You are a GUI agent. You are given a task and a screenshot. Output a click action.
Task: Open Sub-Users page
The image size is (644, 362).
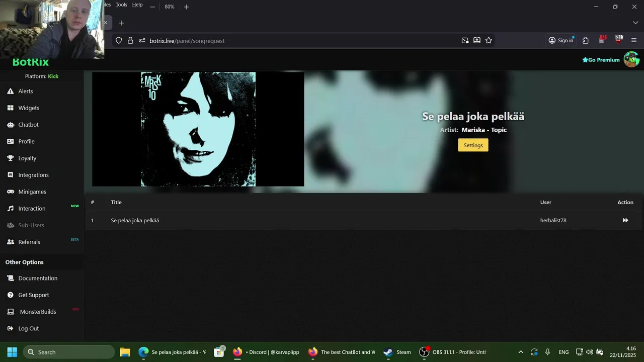coord(31,225)
